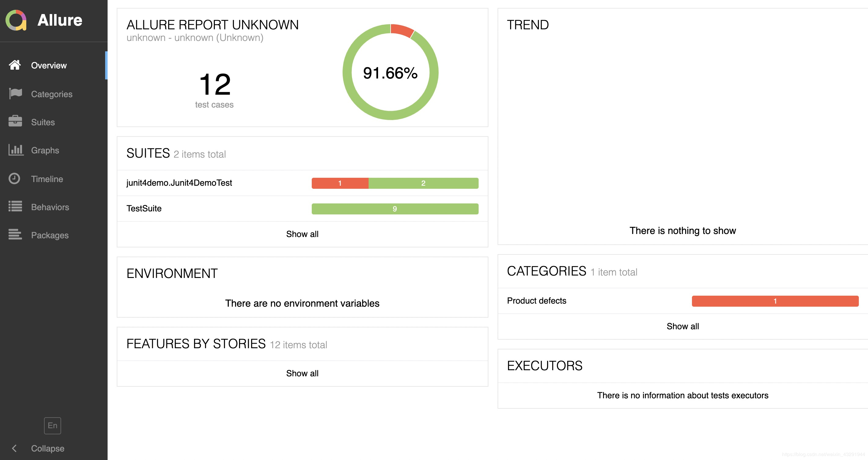868x460 pixels.
Task: Show all features by stories
Action: point(302,373)
